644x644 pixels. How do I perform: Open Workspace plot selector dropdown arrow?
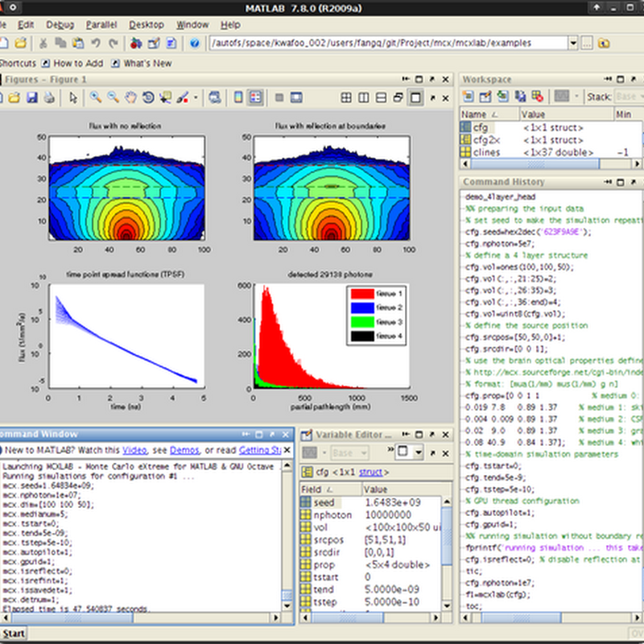pos(576,97)
